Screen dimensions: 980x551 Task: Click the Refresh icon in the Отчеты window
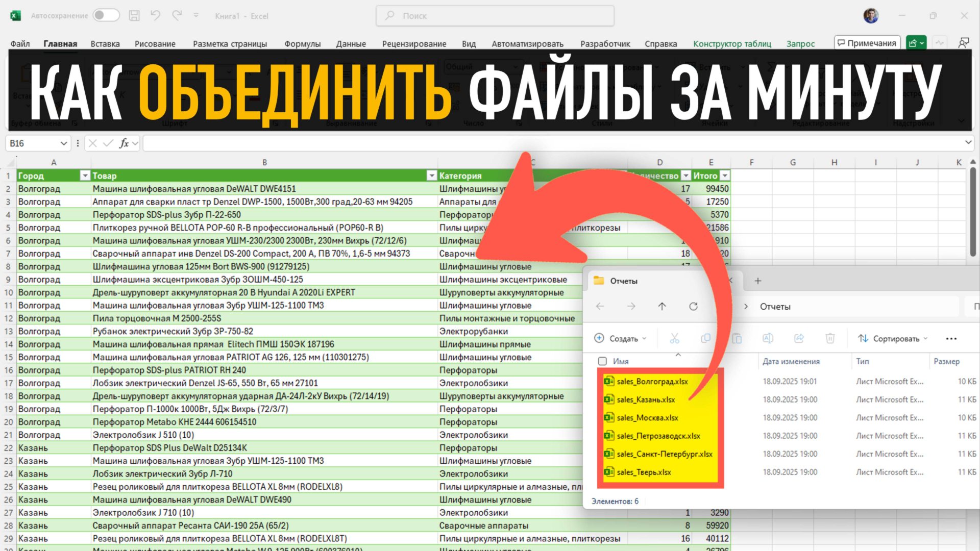pyautogui.click(x=694, y=306)
